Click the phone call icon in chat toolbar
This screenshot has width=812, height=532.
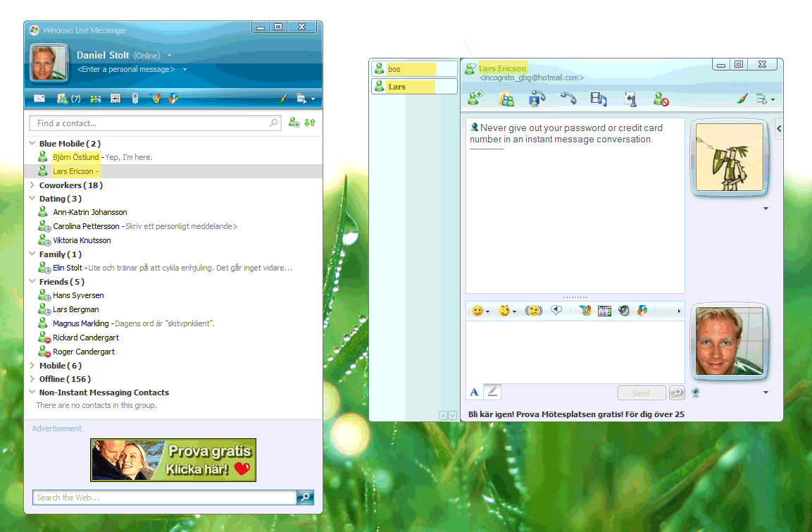pos(568,99)
